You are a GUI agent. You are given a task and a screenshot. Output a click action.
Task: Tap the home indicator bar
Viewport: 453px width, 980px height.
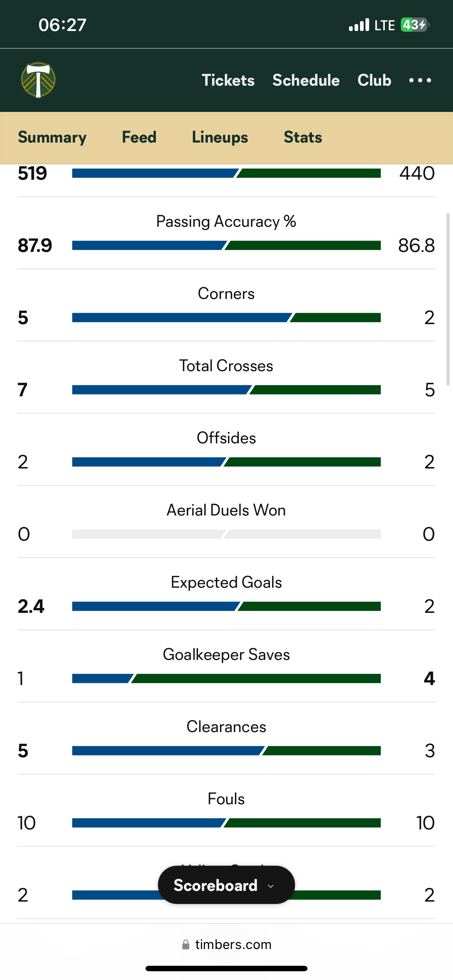tap(226, 969)
